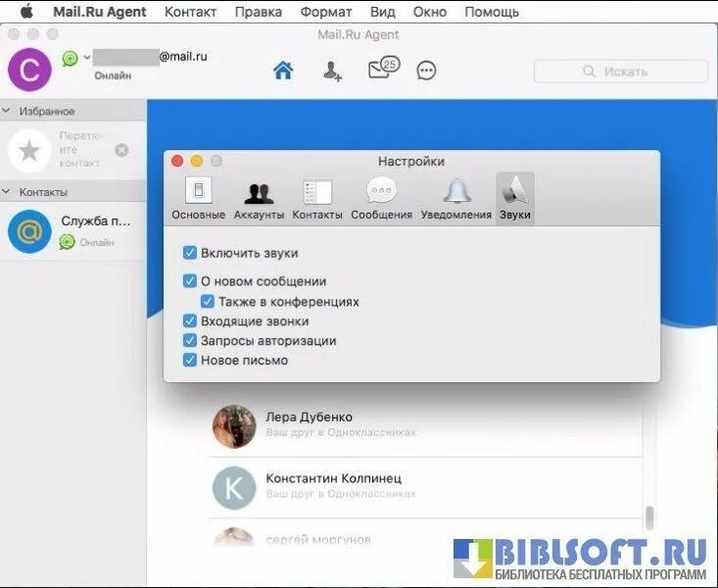718x588 pixels.
Task: Click the contact list scrollbar thumb
Action: coord(648,517)
